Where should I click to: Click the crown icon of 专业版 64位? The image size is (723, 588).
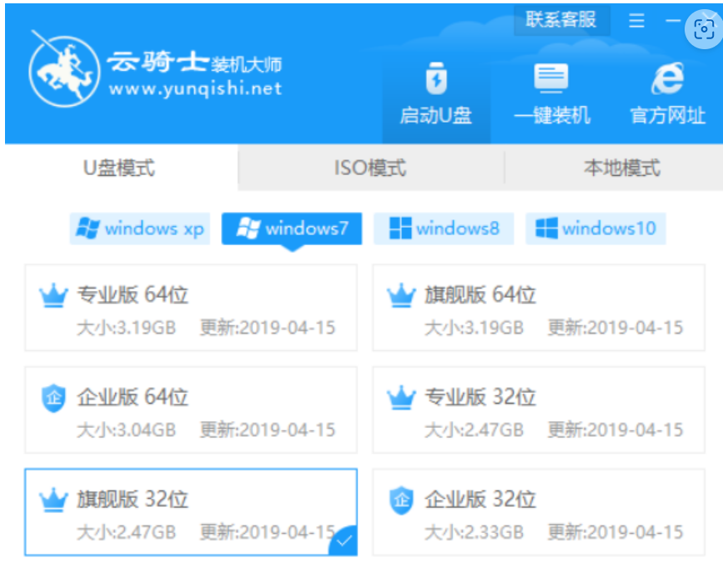(x=53, y=295)
